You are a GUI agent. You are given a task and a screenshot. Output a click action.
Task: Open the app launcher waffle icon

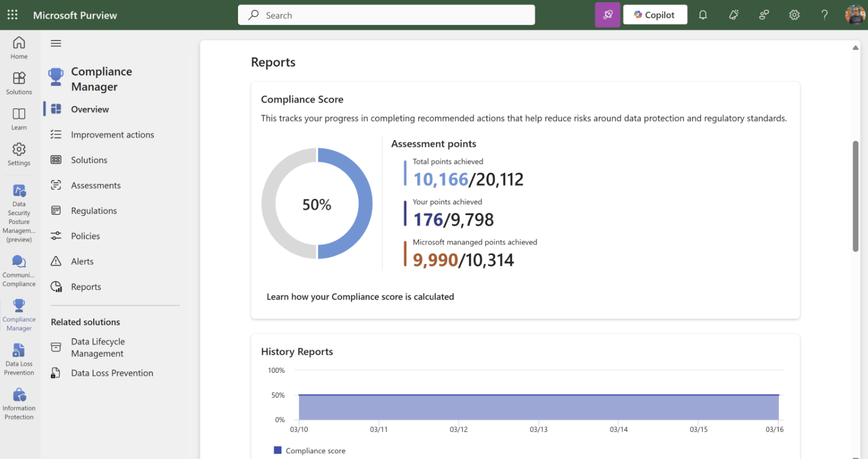point(12,15)
